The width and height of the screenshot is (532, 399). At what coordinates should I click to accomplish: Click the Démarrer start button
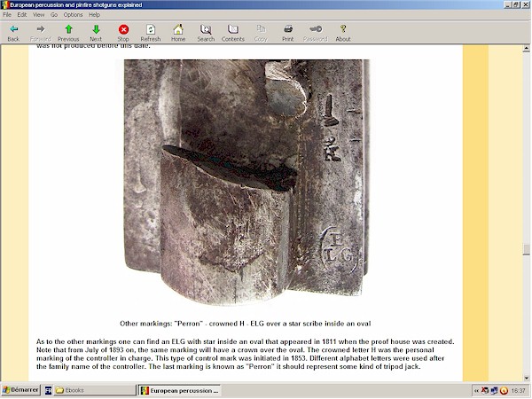20,390
